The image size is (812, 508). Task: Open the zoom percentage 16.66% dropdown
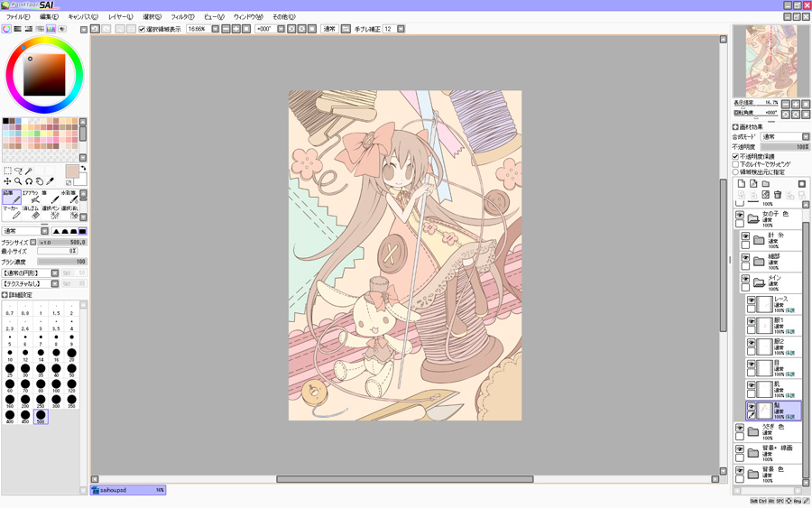(216, 29)
